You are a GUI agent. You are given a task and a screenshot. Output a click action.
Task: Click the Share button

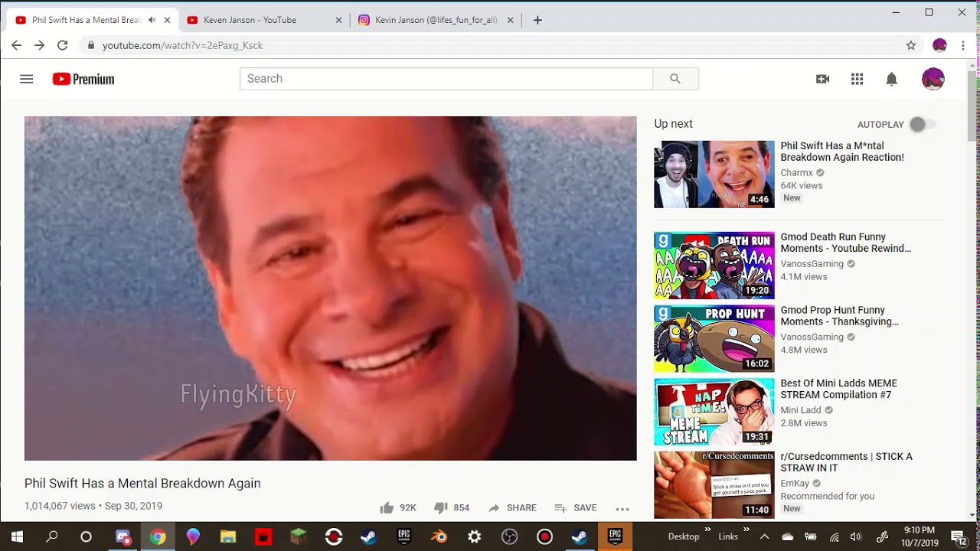point(512,507)
